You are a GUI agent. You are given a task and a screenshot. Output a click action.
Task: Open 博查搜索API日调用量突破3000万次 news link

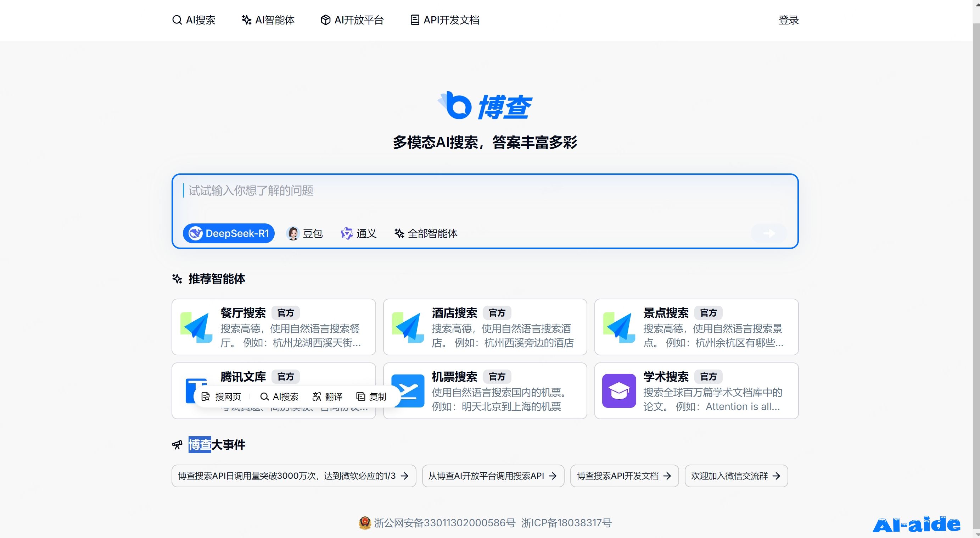coord(294,476)
